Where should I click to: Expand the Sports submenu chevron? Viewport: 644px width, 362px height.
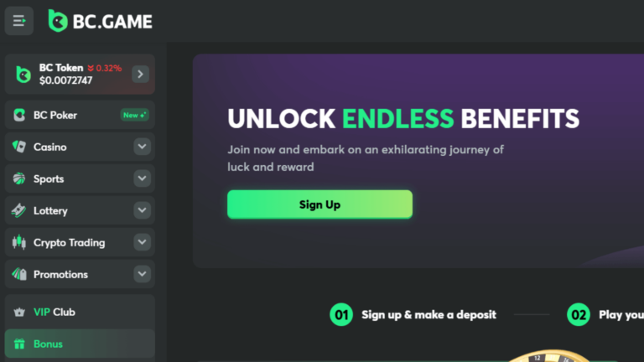click(x=142, y=178)
